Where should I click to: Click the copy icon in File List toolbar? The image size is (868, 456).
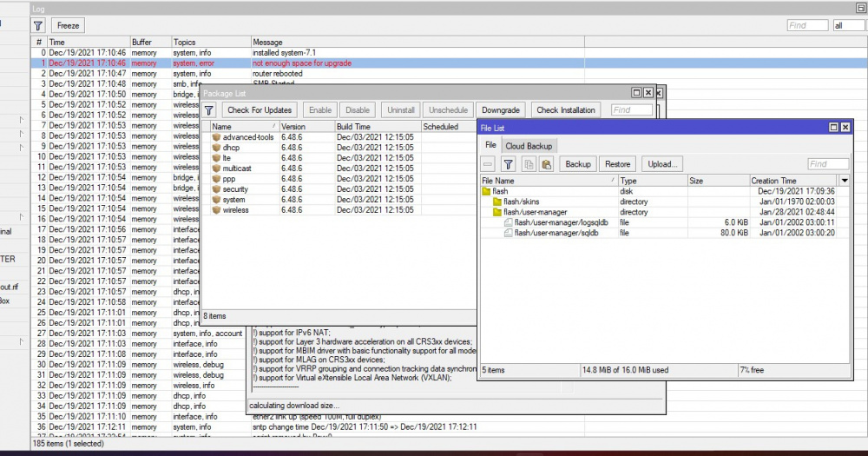coord(528,164)
